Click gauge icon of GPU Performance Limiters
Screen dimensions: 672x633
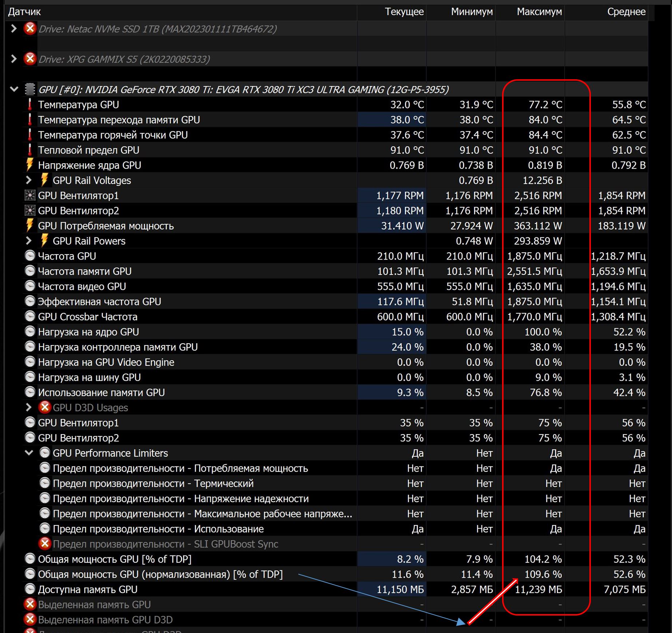point(44,453)
